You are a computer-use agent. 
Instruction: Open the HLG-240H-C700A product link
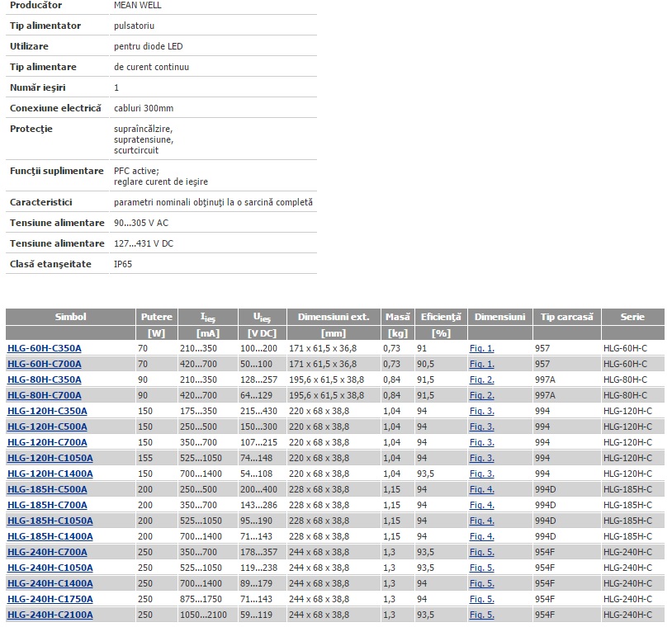pos(47,552)
